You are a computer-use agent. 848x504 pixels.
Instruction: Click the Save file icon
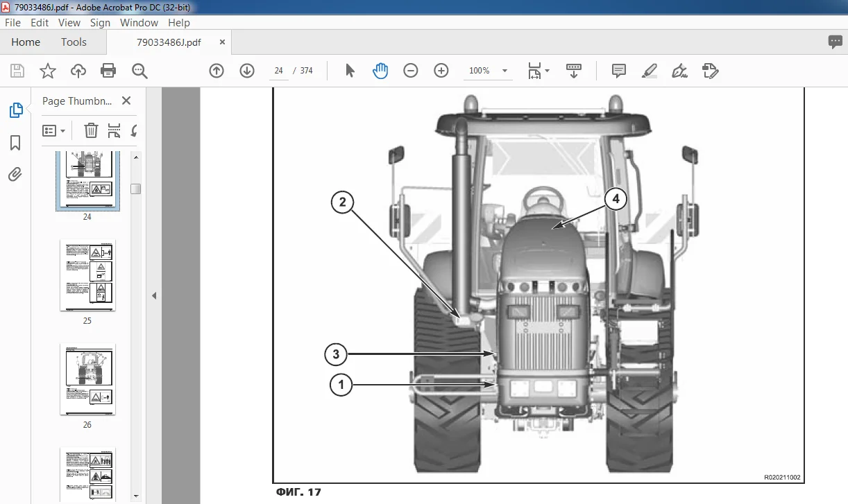17,71
